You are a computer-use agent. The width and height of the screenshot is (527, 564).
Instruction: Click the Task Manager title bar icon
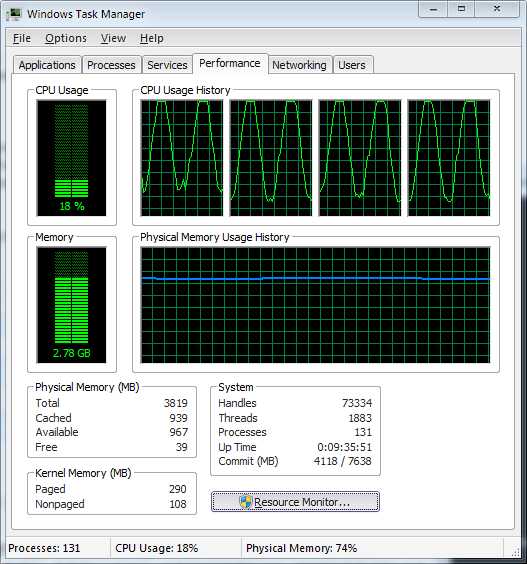coord(13,14)
